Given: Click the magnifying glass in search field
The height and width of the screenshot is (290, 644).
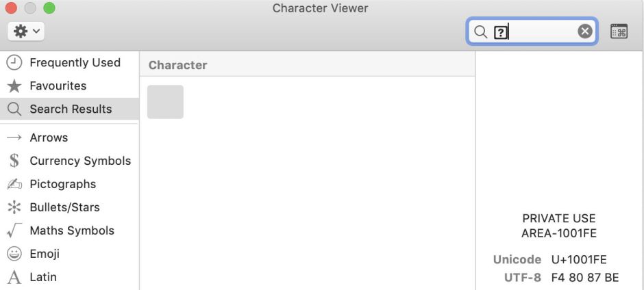Looking at the screenshot, I should point(480,31).
